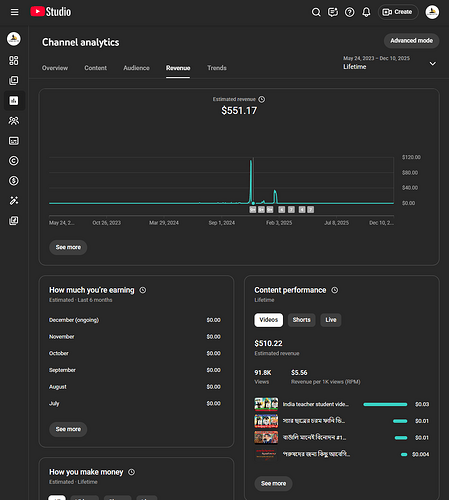Screen dimensions: 449x500
Task: Open Community icon in left sidebar
Action: tap(14, 121)
